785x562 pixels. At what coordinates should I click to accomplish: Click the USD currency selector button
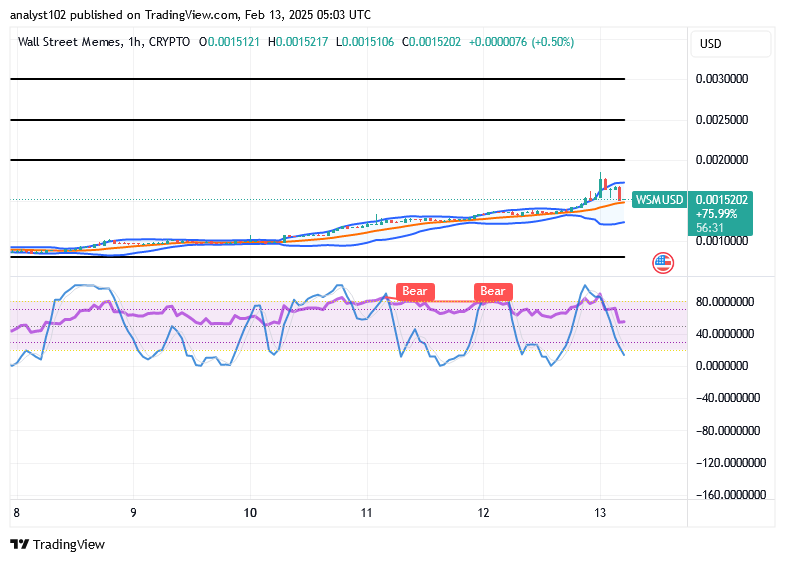pyautogui.click(x=730, y=44)
